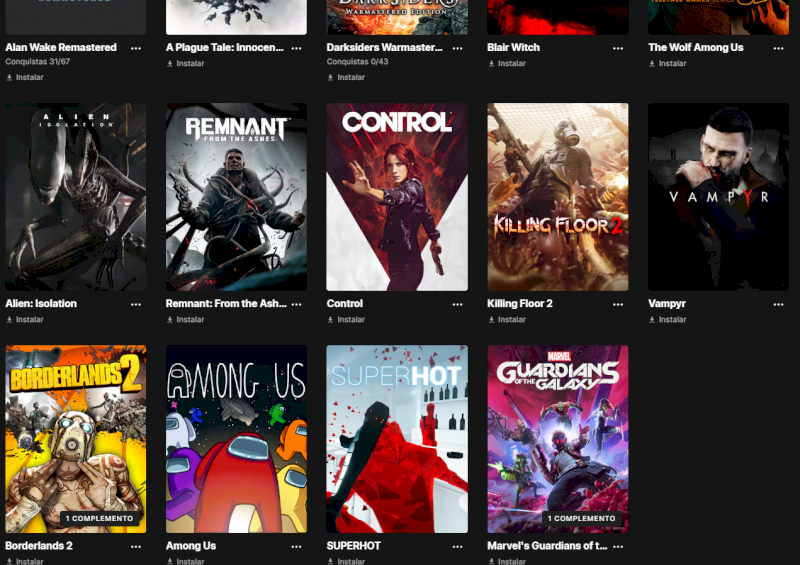The image size is (800, 565).
Task: Click the Borderlands 2 '1 COMPLEMENTO' badge
Action: click(99, 518)
